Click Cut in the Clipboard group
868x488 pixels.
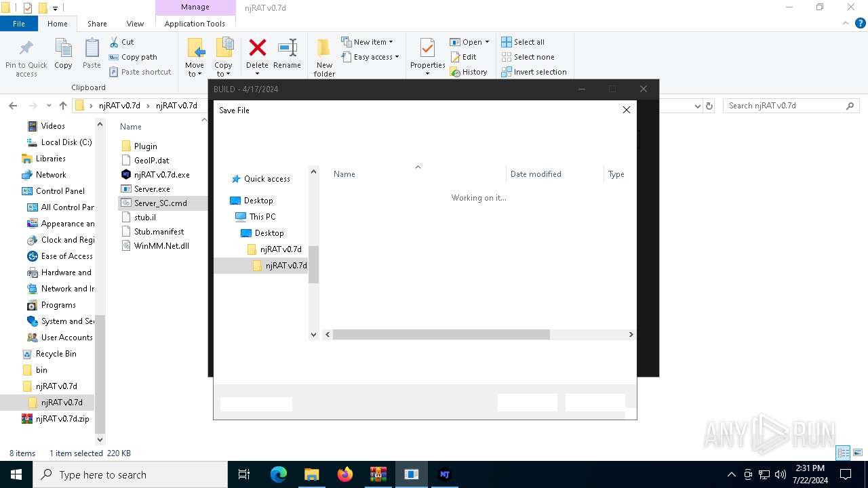pyautogui.click(x=121, y=42)
